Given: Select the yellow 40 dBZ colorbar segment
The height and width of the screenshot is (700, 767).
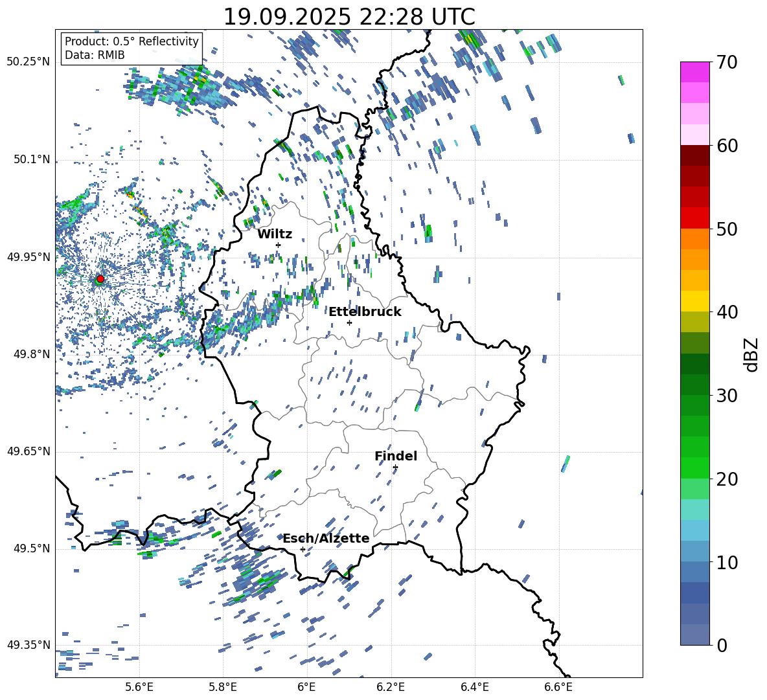Looking at the screenshot, I should 695,302.
